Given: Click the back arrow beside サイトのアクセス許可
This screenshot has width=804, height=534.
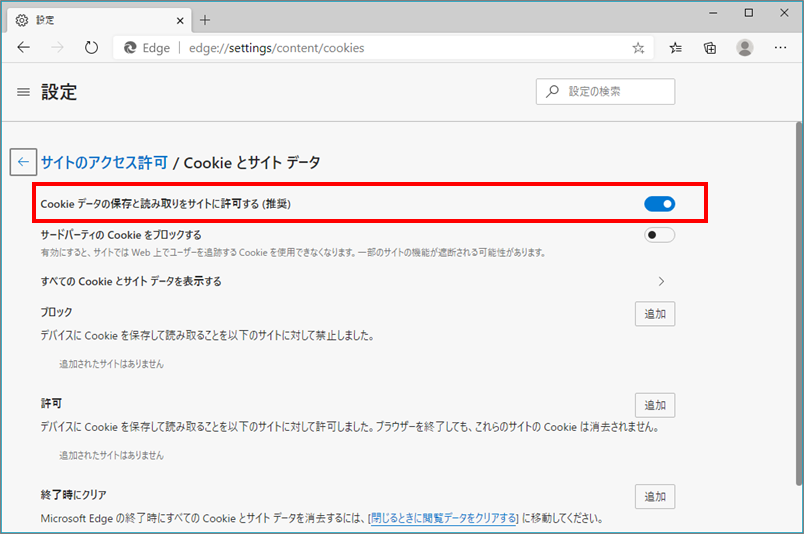Looking at the screenshot, I should pos(23,162).
